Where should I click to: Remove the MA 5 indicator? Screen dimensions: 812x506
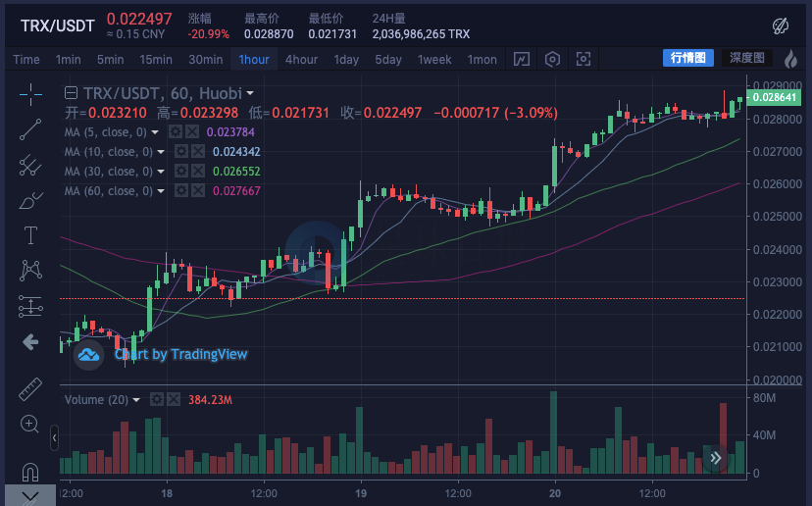click(x=192, y=131)
